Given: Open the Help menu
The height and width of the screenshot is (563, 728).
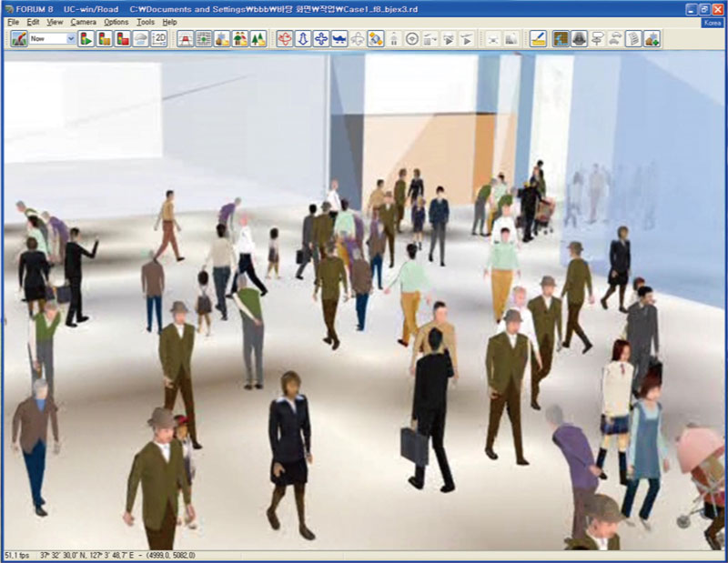Looking at the screenshot, I should (x=169, y=22).
